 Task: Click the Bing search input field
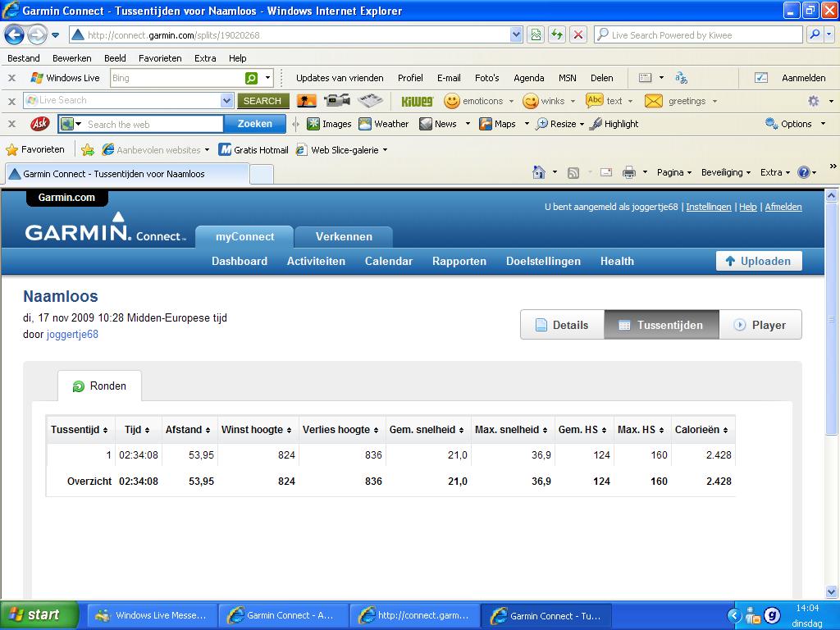pos(177,78)
